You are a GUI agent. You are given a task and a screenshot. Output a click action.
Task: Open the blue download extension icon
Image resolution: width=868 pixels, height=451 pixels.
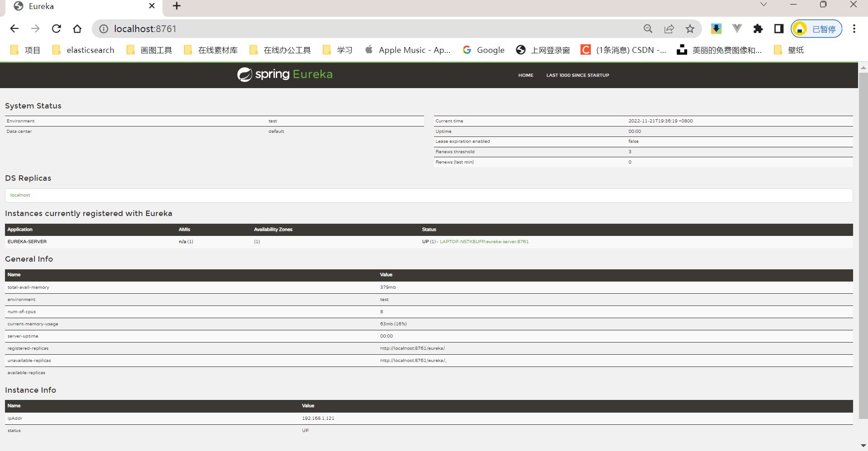(716, 29)
